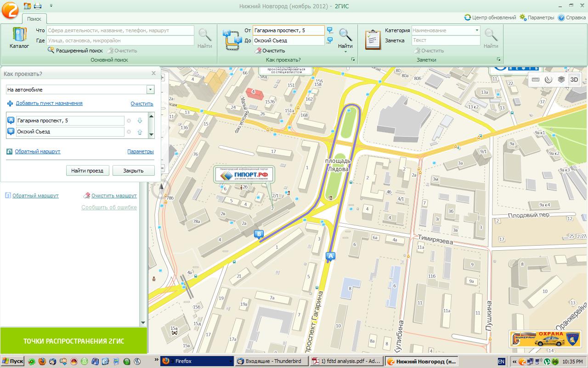
Task: Click Сообщить об ошибке link
Action: [x=109, y=207]
